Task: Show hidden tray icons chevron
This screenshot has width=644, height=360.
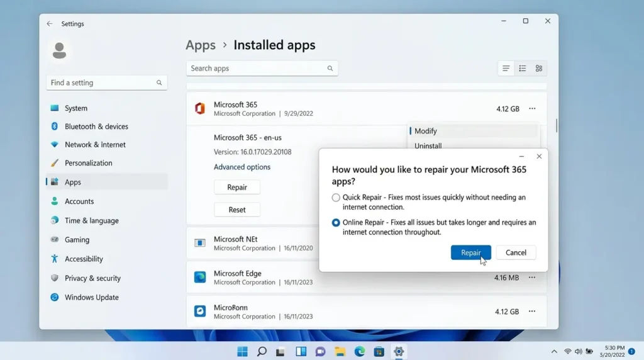Action: (x=554, y=351)
